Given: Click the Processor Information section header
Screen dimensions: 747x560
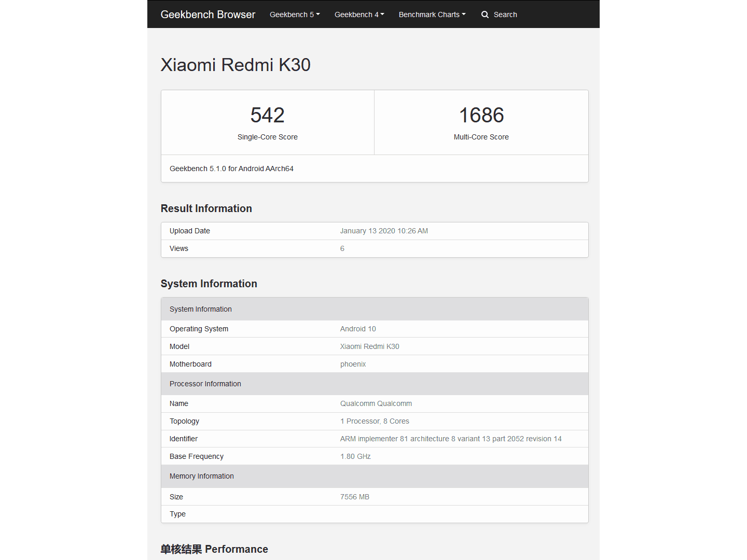Looking at the screenshot, I should pyautogui.click(x=375, y=384).
